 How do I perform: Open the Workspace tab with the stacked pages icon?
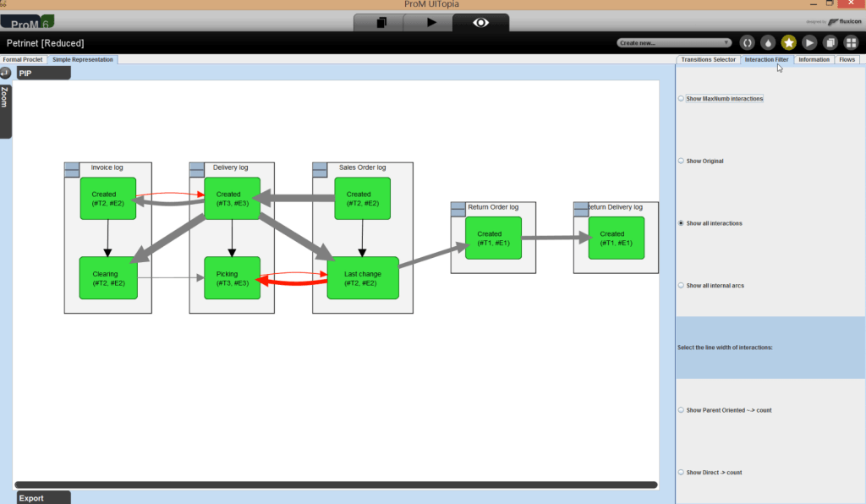point(381,23)
